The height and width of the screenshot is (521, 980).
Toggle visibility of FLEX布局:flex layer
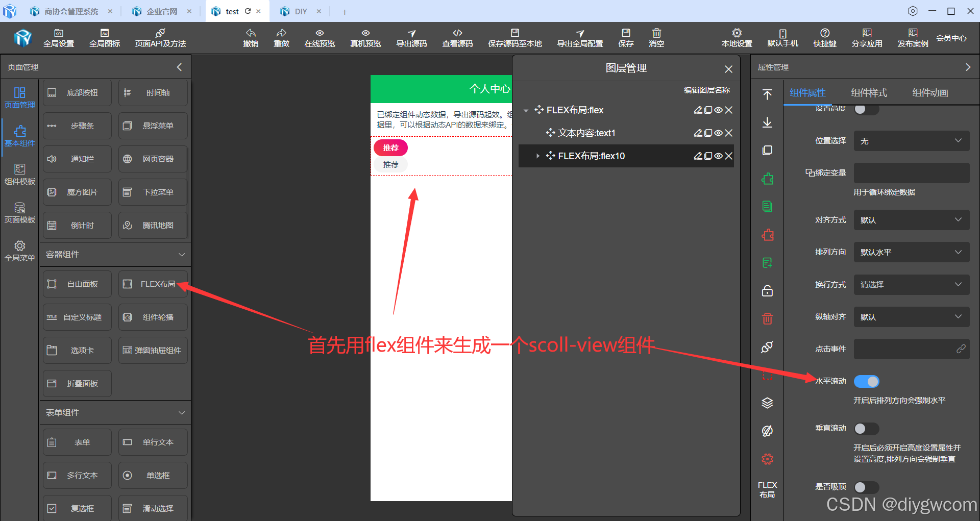click(718, 110)
